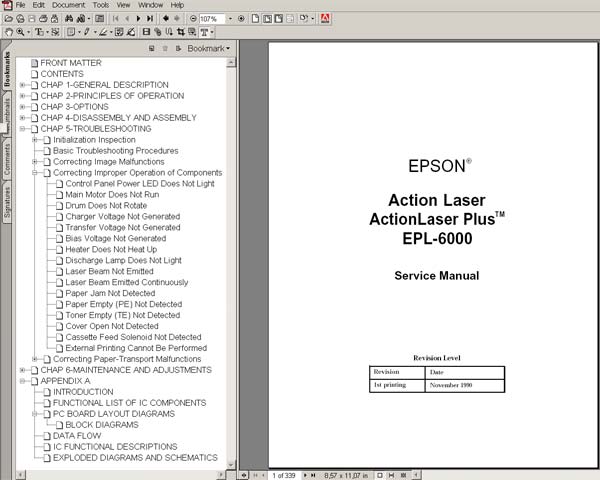Open the Edit menu
Screen dimensions: 600x480
pos(38,5)
